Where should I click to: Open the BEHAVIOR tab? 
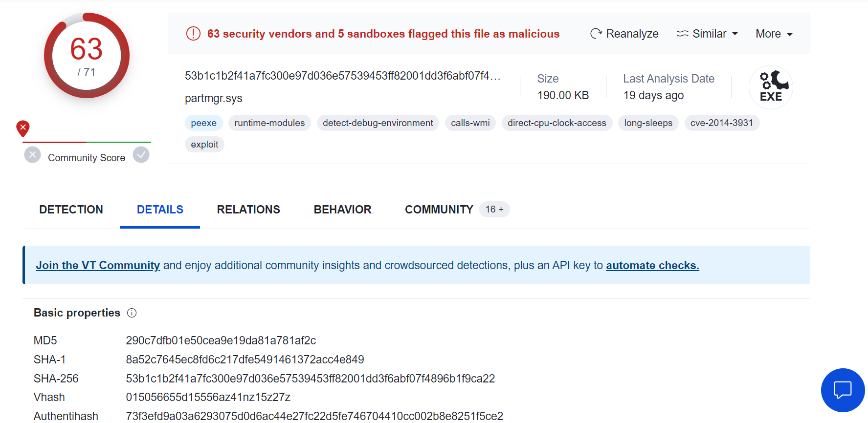[x=342, y=210]
